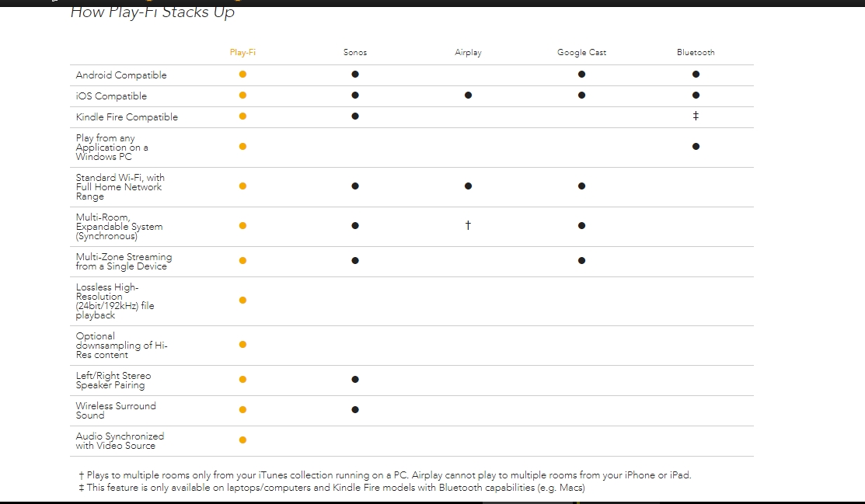Screen dimensions: 865x504
Task: Click the Airplay dot in iOS Compatible row
Action: [469, 96]
